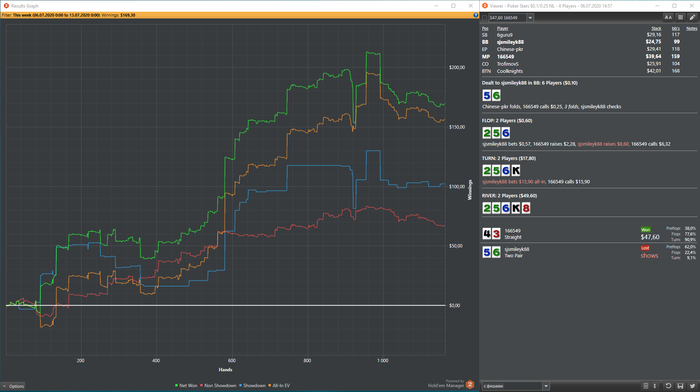Sort by the Stack column header
The image size is (700, 392).
(656, 29)
